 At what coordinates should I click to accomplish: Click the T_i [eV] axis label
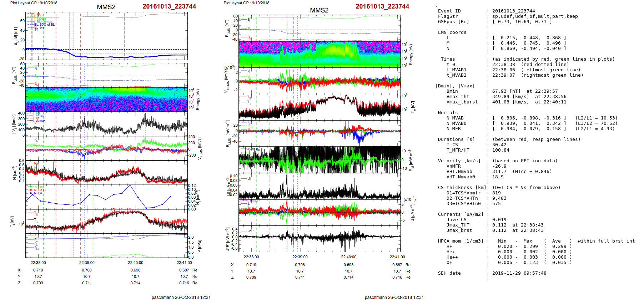[x=13, y=222]
